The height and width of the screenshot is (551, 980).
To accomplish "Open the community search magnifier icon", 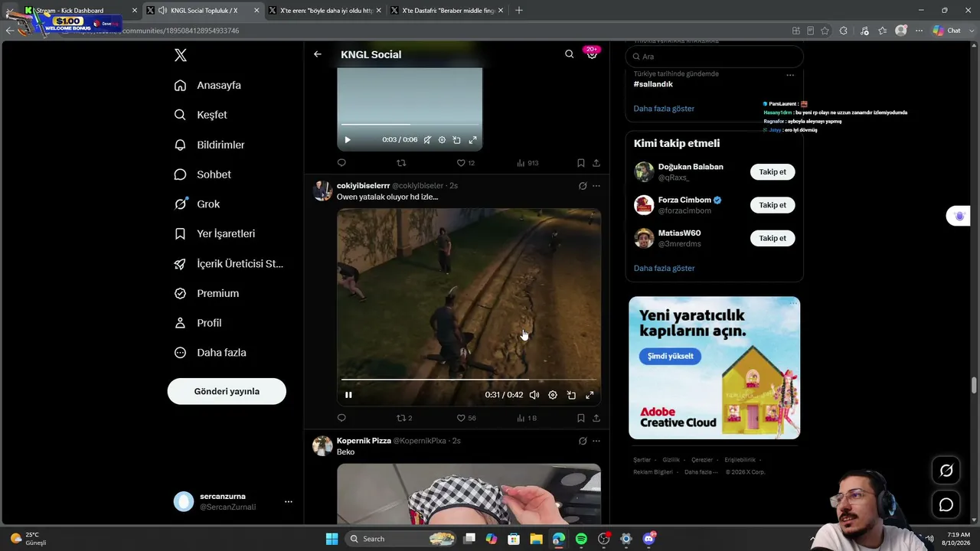I will (x=569, y=54).
